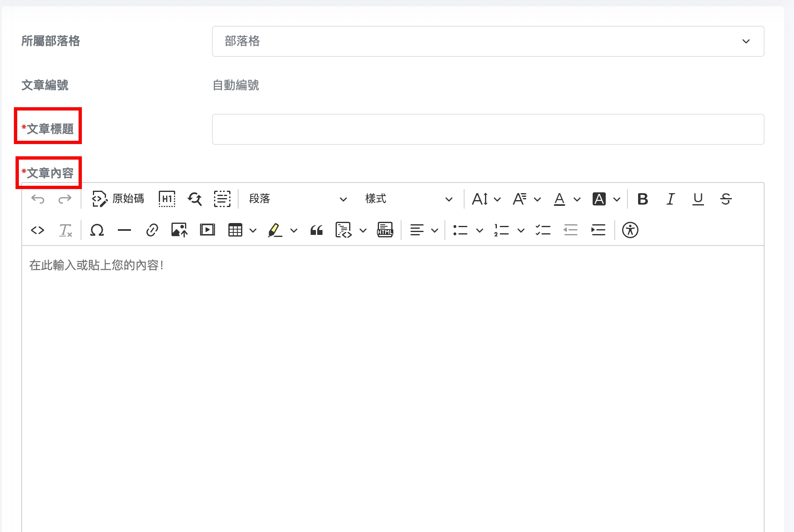
Task: Click the 原始碼 source button
Action: 118,199
